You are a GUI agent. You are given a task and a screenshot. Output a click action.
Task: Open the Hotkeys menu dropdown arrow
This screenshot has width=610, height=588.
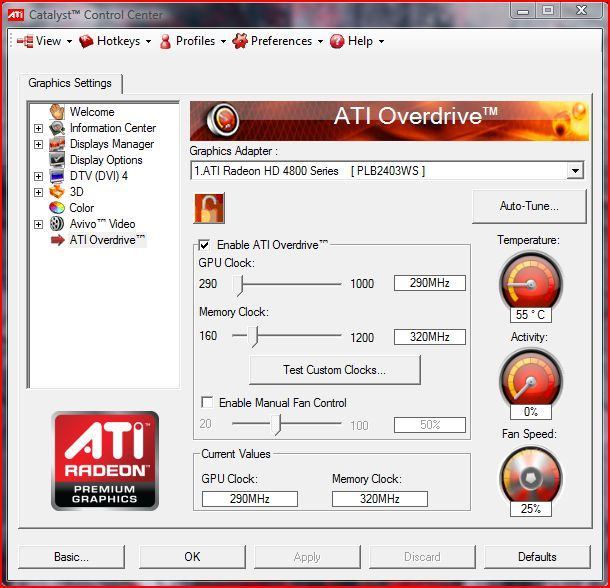pyautogui.click(x=148, y=42)
